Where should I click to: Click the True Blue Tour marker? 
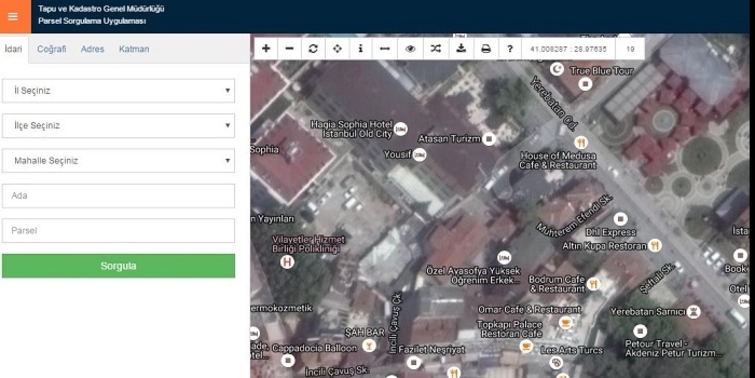coord(586,84)
